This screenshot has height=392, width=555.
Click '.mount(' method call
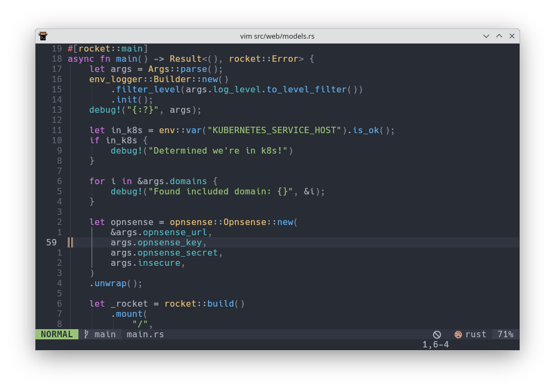(x=129, y=314)
